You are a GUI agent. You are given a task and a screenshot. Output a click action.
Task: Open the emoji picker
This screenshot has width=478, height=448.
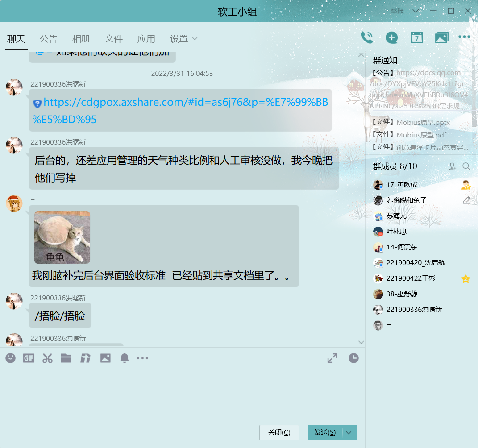point(10,358)
